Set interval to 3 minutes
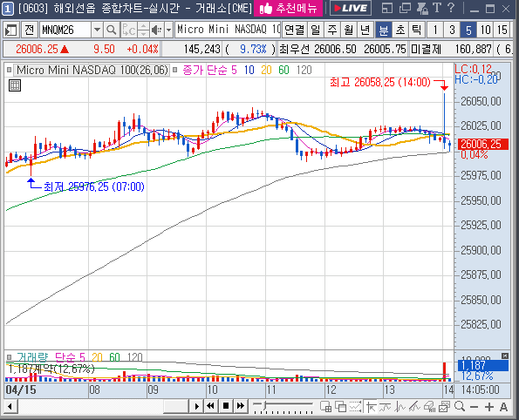The width and height of the screenshot is (519, 420). [x=452, y=30]
